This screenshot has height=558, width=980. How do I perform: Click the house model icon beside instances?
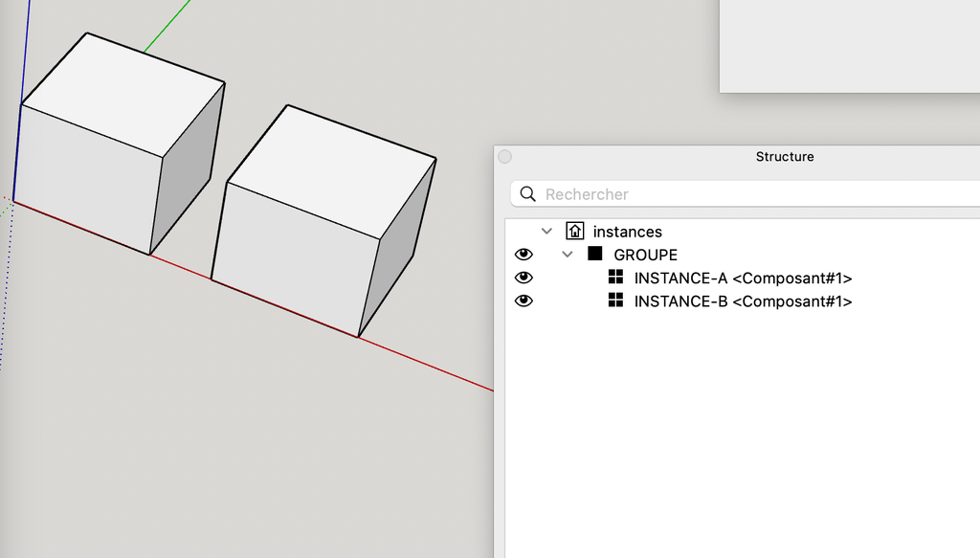[x=575, y=231]
